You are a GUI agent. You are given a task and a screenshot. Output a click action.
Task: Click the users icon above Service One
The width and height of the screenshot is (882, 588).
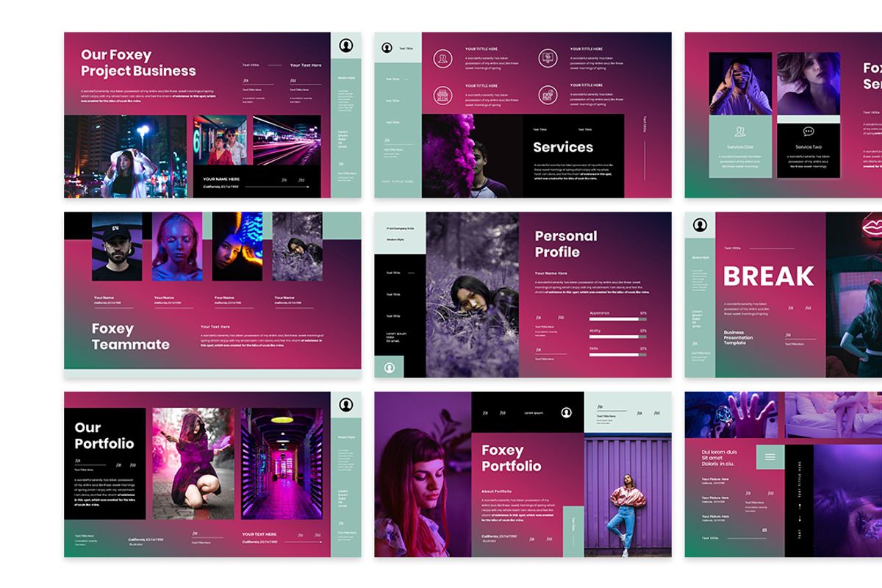(740, 132)
